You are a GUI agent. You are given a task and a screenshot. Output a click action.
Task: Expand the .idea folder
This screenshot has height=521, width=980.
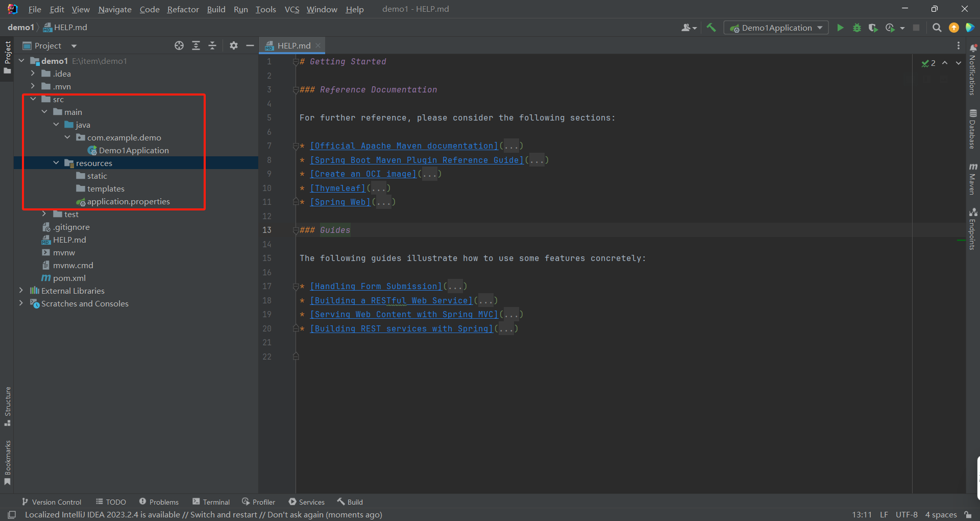pyautogui.click(x=33, y=74)
